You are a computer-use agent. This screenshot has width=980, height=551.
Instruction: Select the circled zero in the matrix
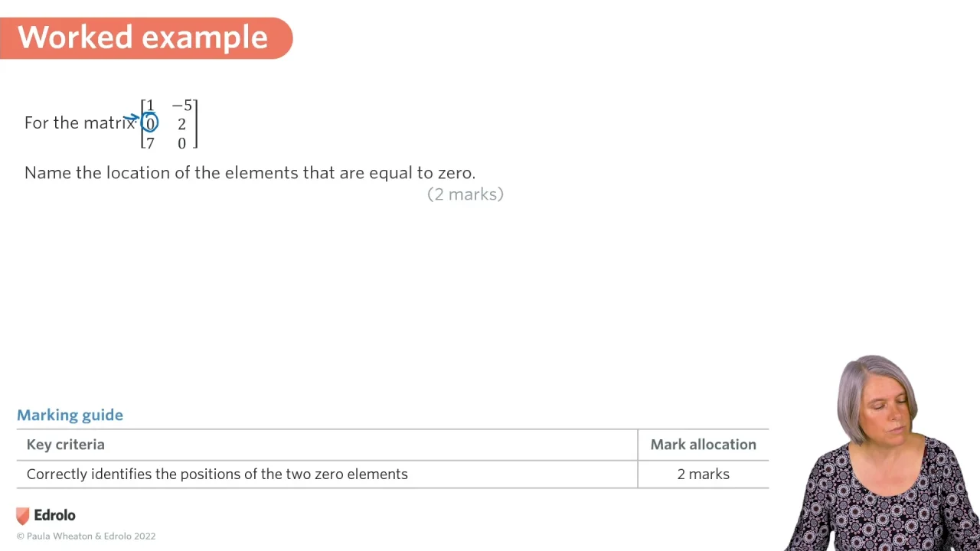(x=150, y=123)
